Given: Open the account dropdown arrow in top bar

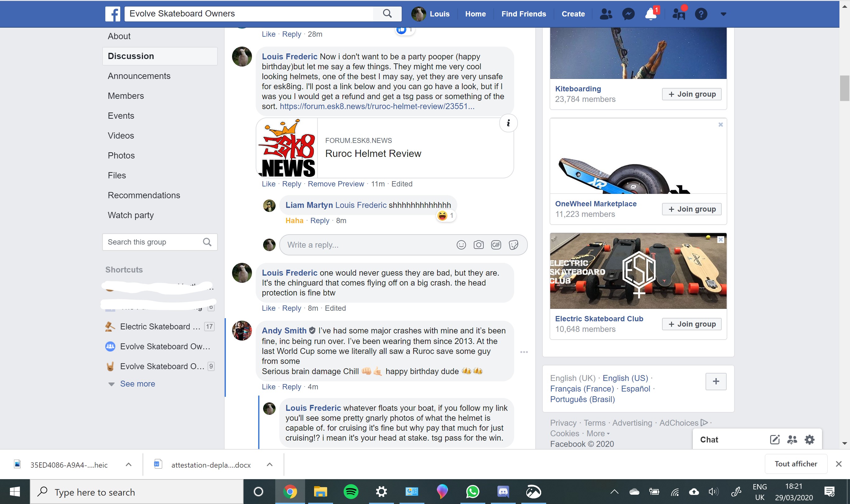Looking at the screenshot, I should (723, 14).
